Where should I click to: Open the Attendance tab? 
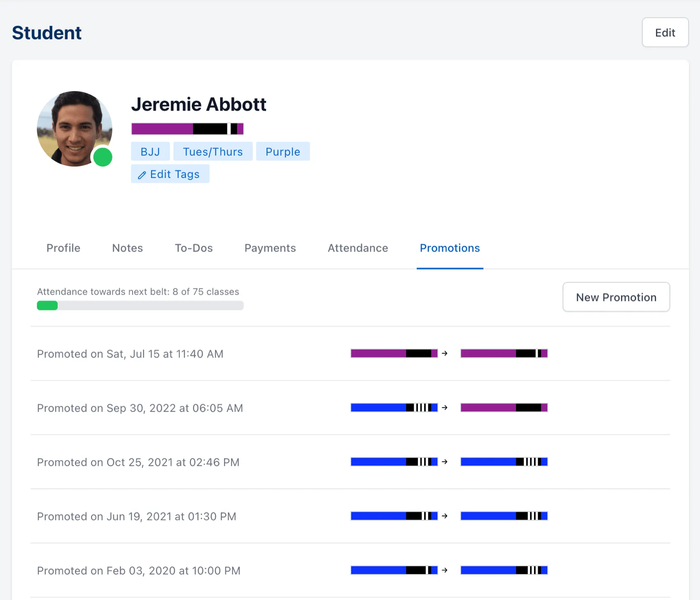pos(357,248)
